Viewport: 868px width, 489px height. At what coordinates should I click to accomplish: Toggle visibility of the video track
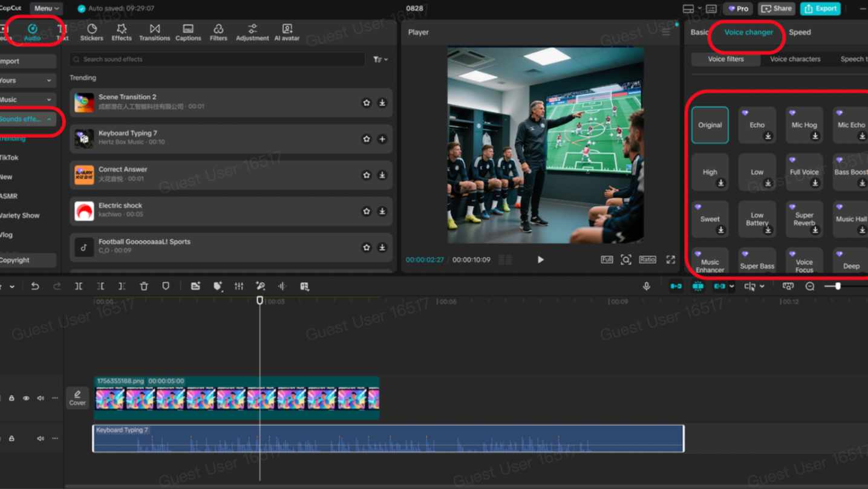coord(26,398)
